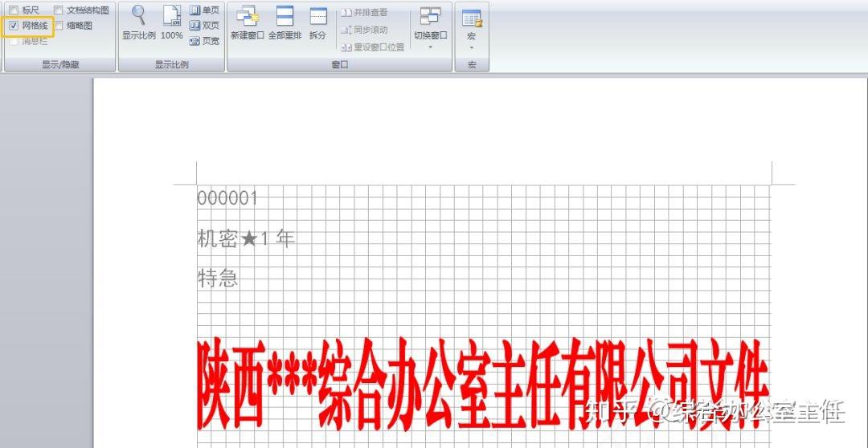Screen dimensions: 868x448
Task: Switch to 单页 single page view
Action: (x=203, y=10)
